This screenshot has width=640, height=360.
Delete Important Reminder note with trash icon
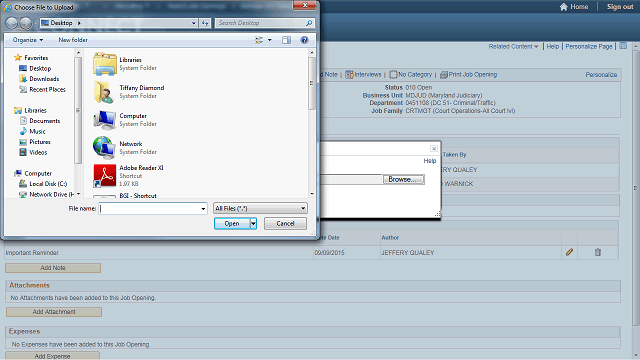pyautogui.click(x=598, y=252)
